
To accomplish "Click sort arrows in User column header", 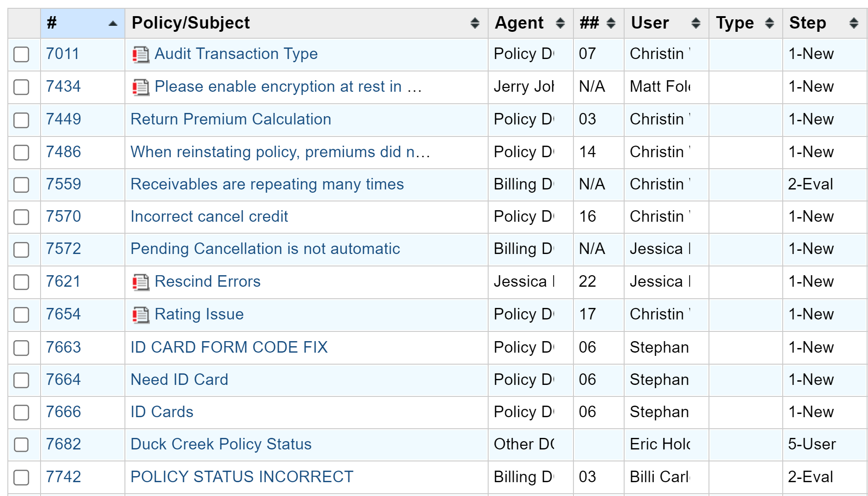I will click(x=696, y=23).
